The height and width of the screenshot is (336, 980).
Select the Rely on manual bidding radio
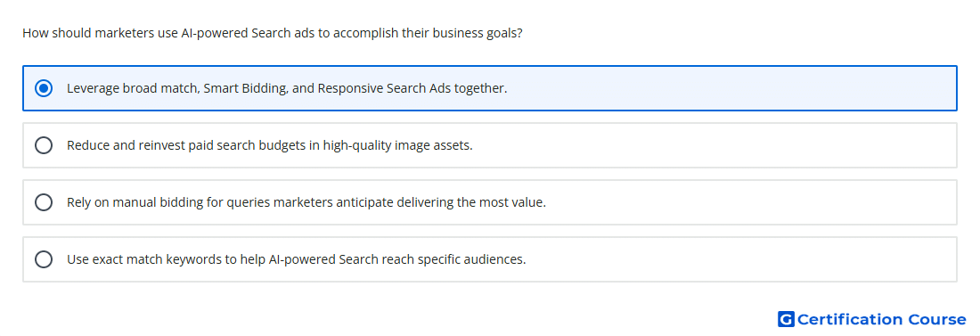44,202
